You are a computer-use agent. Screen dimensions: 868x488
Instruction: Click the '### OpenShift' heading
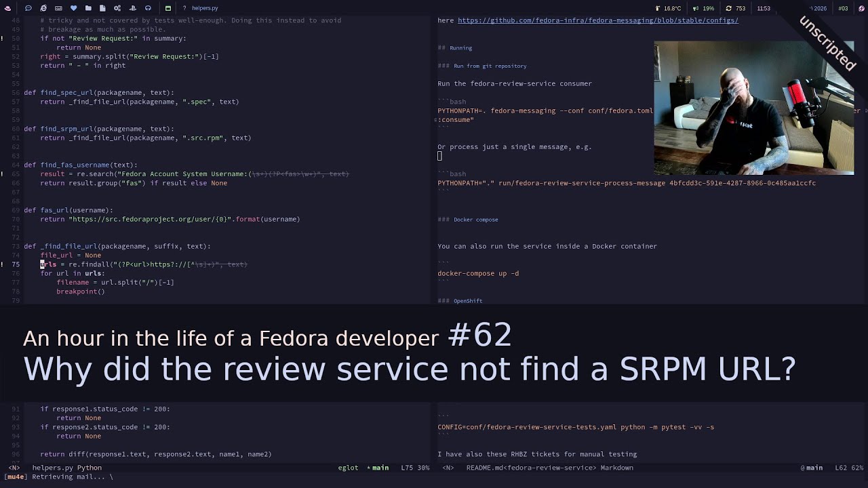click(x=460, y=300)
